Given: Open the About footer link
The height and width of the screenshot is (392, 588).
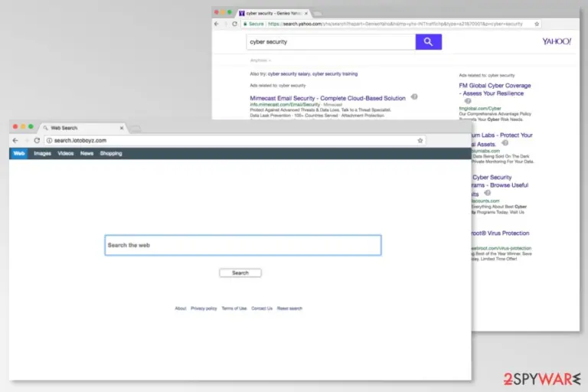Looking at the screenshot, I should (x=181, y=309).
